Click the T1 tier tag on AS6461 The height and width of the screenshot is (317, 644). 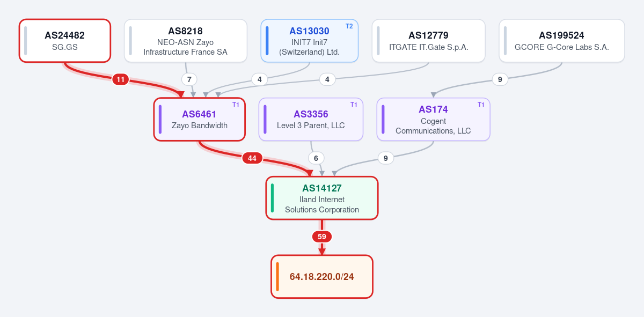click(236, 105)
